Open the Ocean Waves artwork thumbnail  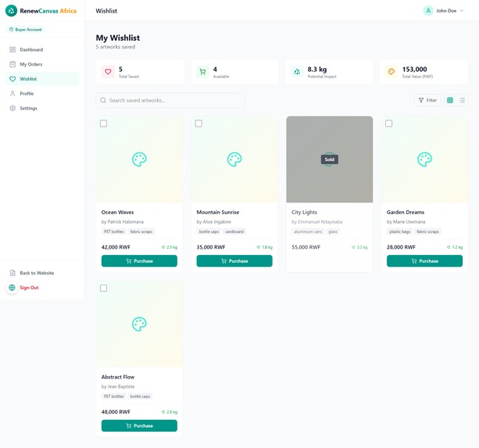click(139, 159)
